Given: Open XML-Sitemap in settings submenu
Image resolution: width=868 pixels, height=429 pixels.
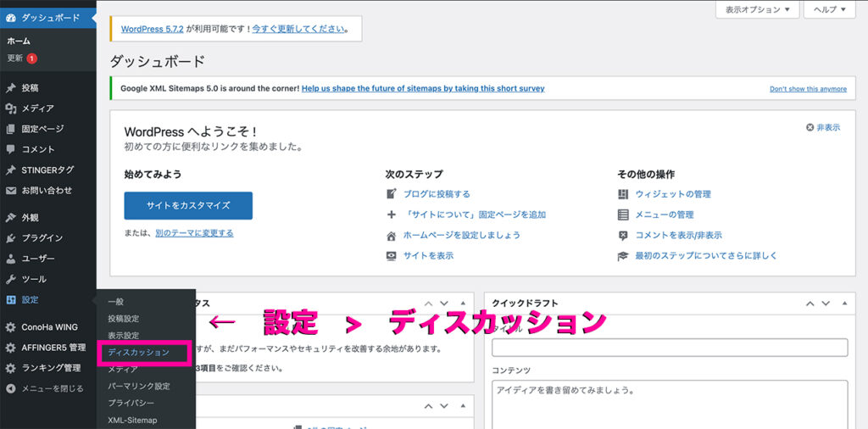Looking at the screenshot, I should tap(133, 421).
